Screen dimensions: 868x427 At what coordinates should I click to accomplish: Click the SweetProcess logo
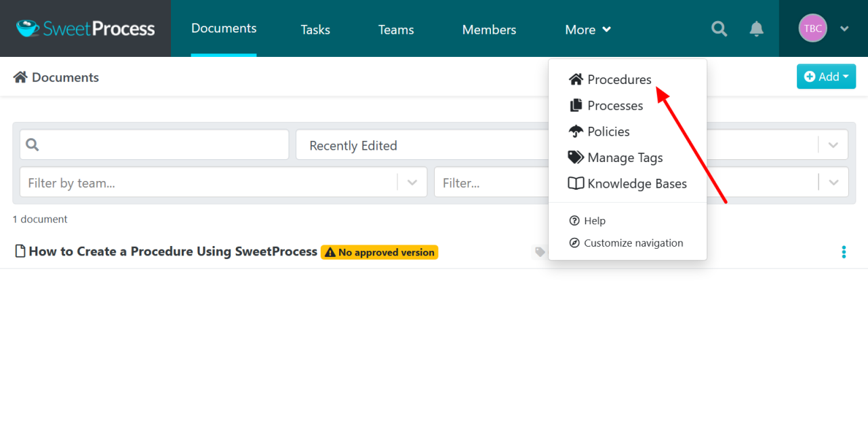tap(85, 28)
